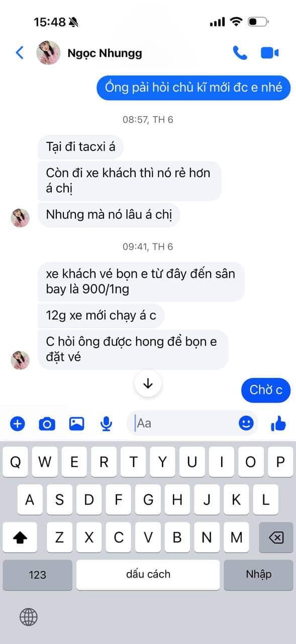Tap the profile avatar in chat header

(49, 53)
